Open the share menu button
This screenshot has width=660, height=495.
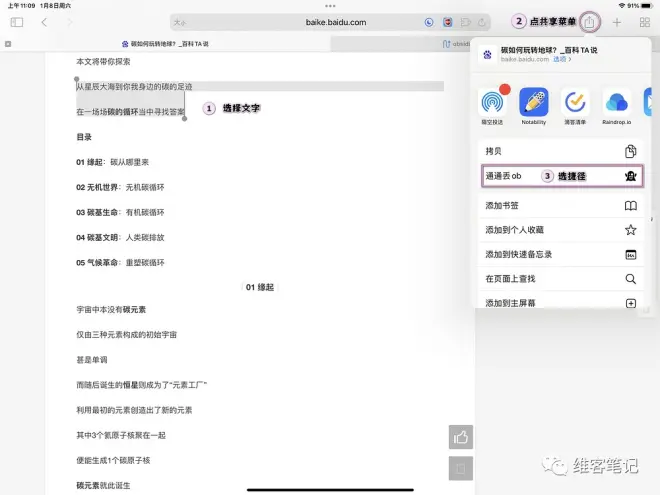pyautogui.click(x=589, y=22)
